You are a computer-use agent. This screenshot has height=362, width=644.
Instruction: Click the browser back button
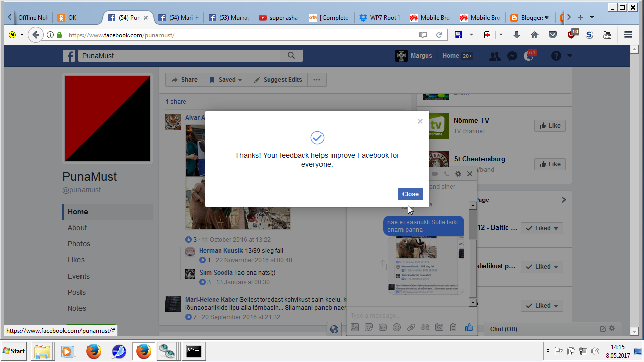[35, 35]
